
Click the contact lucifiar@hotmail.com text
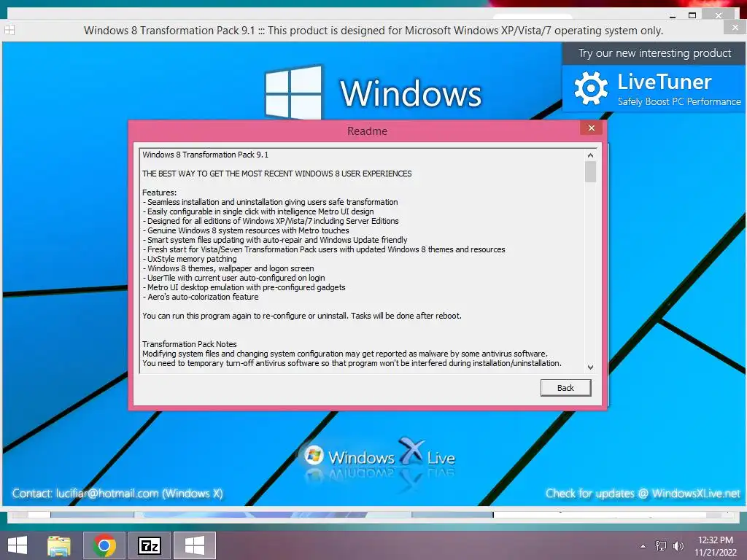pyautogui.click(x=117, y=494)
